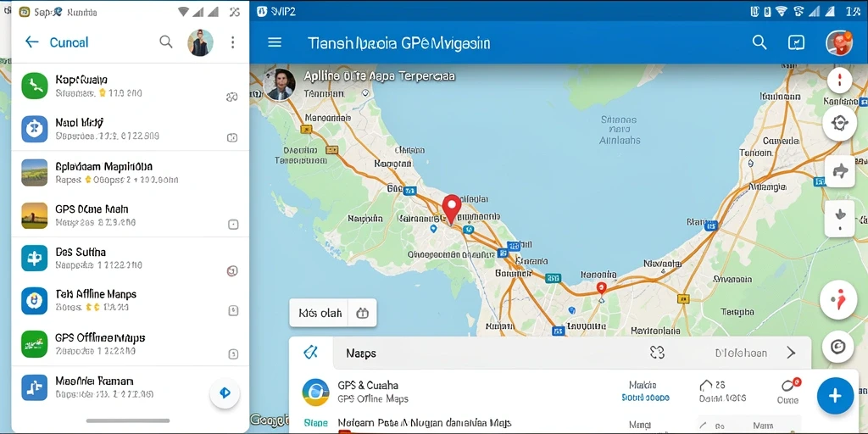Open the green Kapt Rualja app icon

(34, 86)
